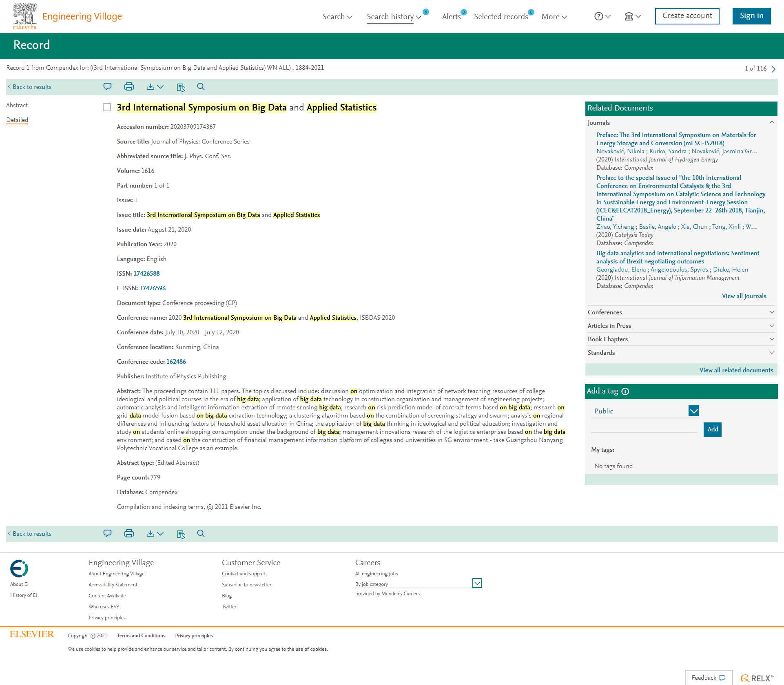Open Terms and Conditions link
The height and width of the screenshot is (685, 784).
(x=141, y=636)
